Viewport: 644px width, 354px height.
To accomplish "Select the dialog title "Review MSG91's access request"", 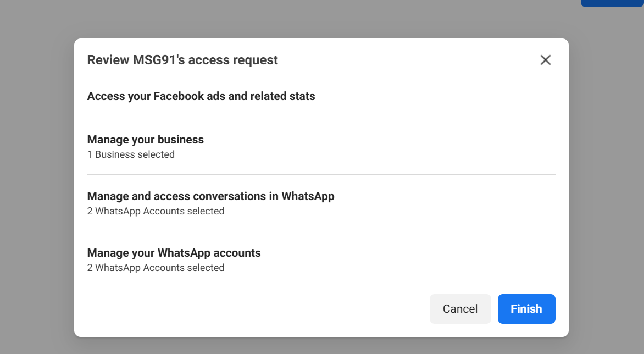I will click(x=182, y=60).
